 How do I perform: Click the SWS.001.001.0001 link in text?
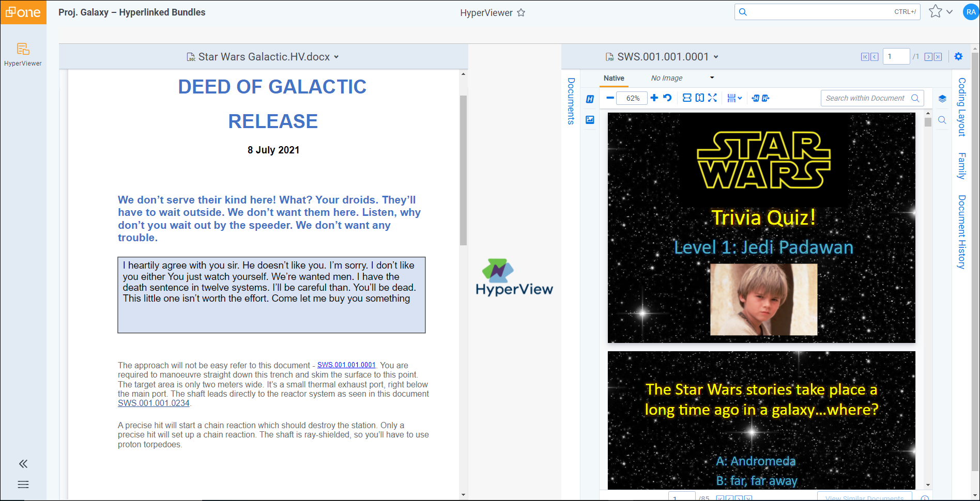[346, 365]
